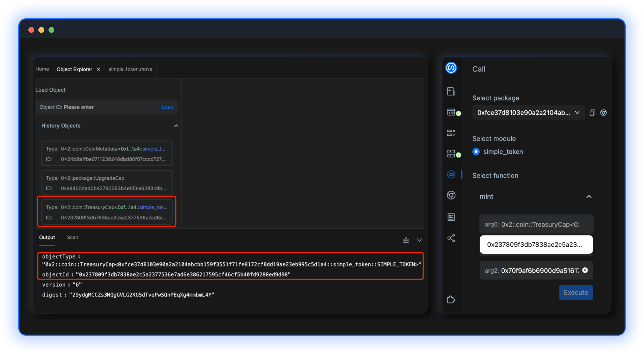Click the version "6" line in the output
This screenshot has width=644, height=354.
[62, 285]
